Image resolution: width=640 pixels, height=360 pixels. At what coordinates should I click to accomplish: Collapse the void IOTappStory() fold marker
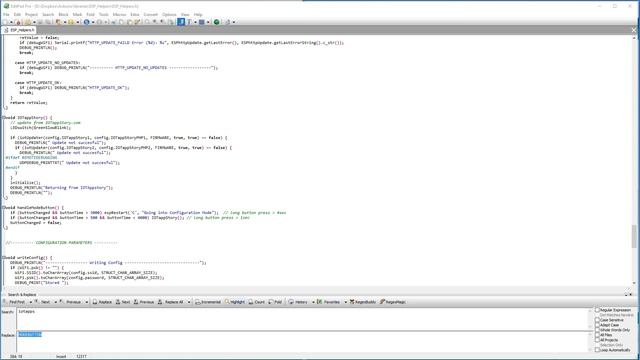(x=3, y=118)
